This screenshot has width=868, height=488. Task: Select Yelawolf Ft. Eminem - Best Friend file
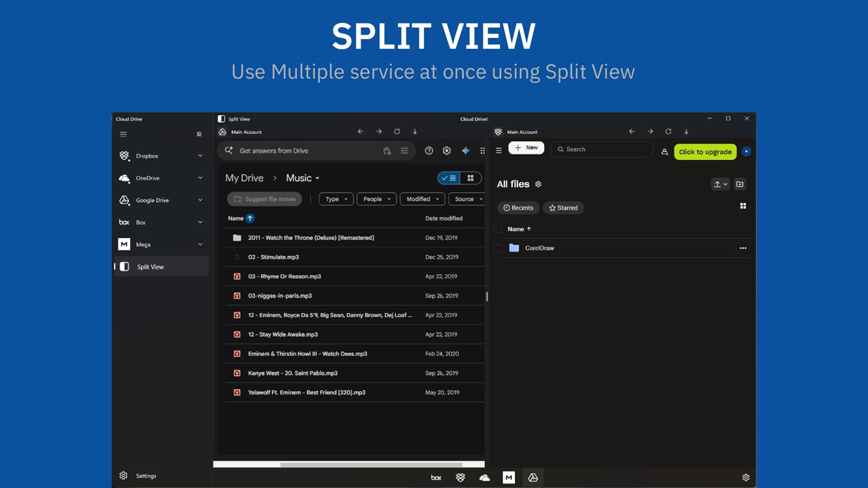(x=355, y=392)
